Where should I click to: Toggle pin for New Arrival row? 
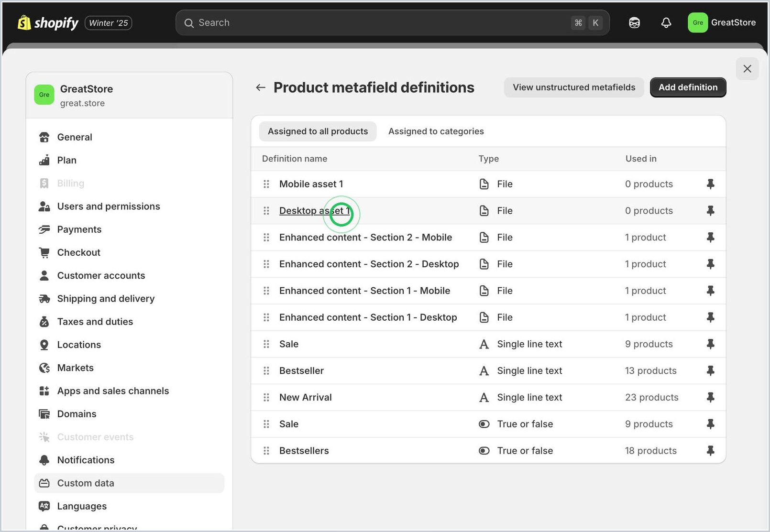[x=710, y=398]
